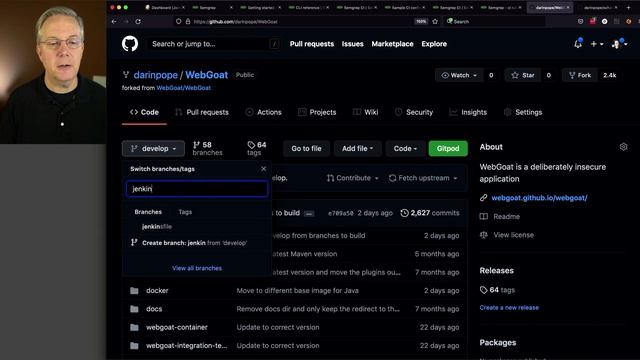Open the Wiki tab
The height and width of the screenshot is (360, 640).
[x=365, y=112]
